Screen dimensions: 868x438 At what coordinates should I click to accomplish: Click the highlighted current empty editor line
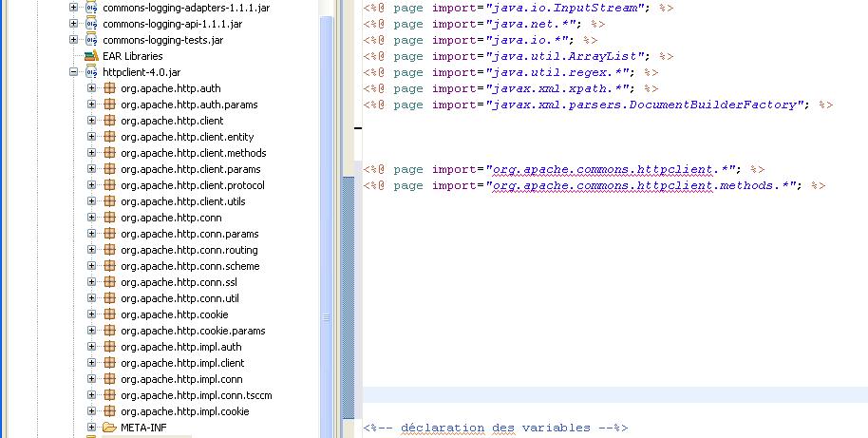pos(615,395)
